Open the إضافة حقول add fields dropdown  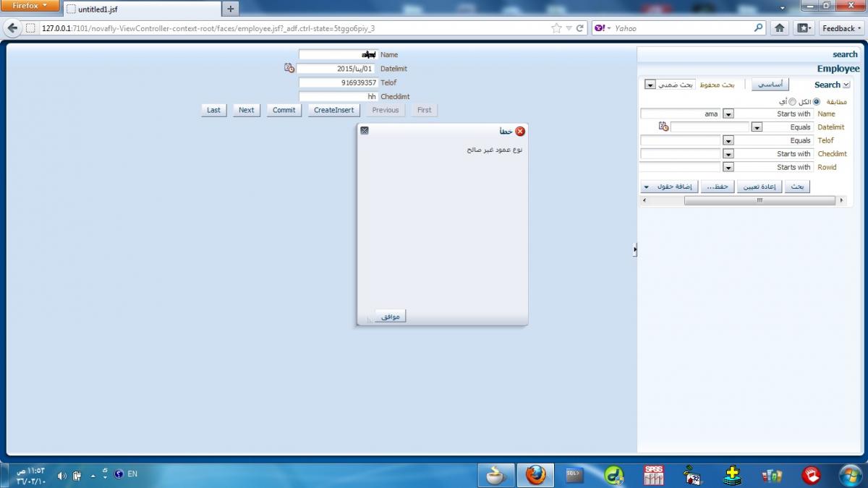[670, 187]
